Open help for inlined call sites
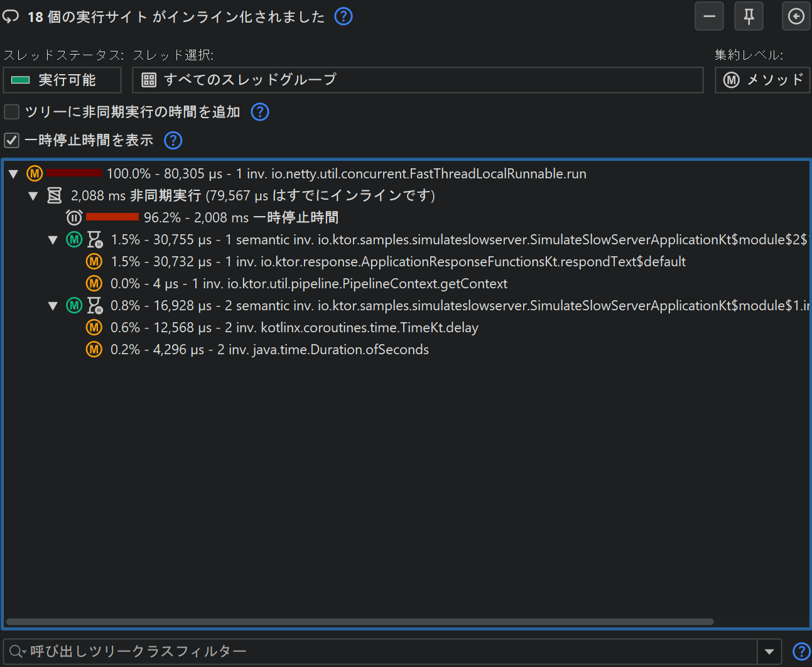 pos(344,16)
